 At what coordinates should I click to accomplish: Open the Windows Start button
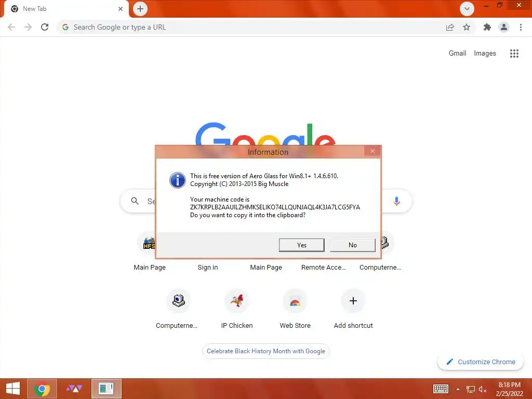click(13, 389)
